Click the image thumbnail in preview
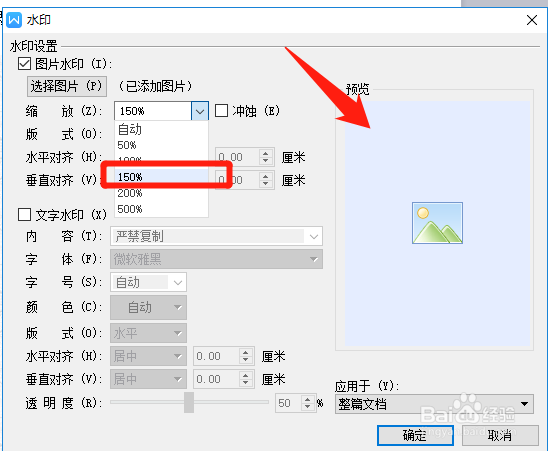Viewport: 548px width, 451px height. tap(437, 223)
